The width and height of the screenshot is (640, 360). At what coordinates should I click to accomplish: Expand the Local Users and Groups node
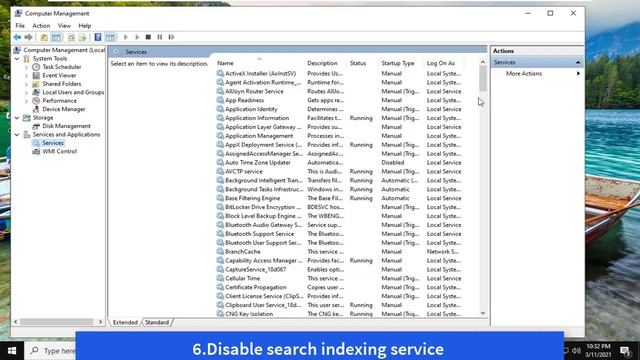pyautogui.click(x=27, y=92)
